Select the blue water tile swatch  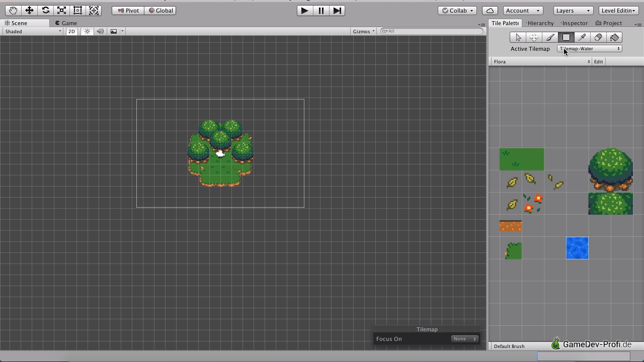pyautogui.click(x=577, y=248)
